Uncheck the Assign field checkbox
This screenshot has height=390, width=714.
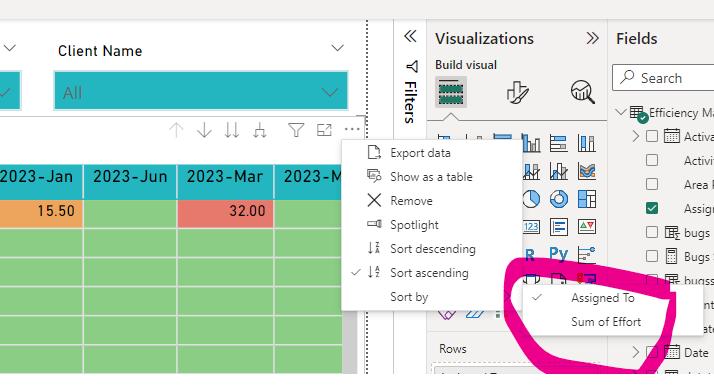(652, 208)
